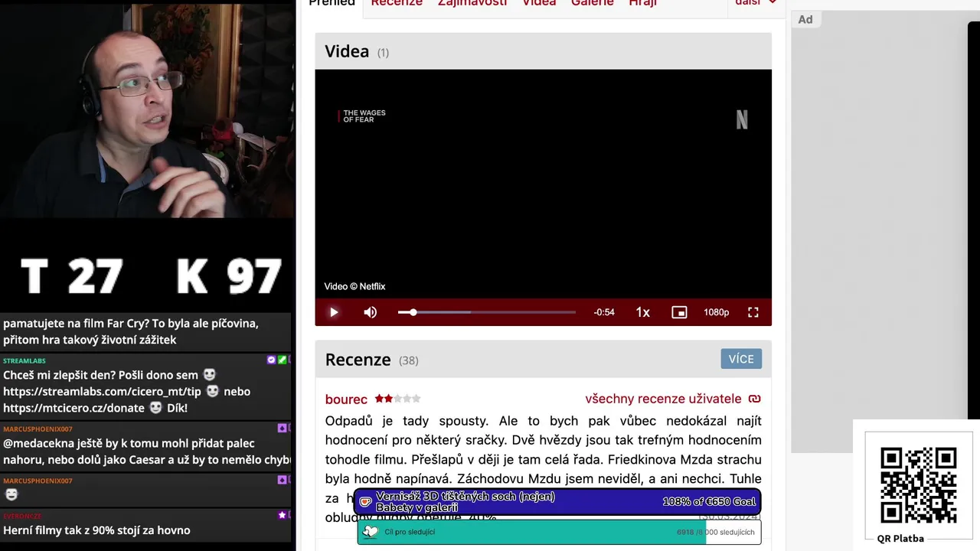The image size is (980, 551).
Task: Click the Netflix N logo in video
Action: [742, 120]
